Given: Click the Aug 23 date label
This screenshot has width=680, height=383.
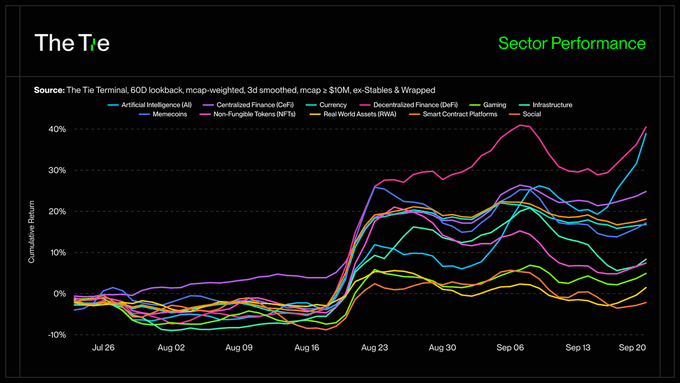Looking at the screenshot, I should click(374, 347).
